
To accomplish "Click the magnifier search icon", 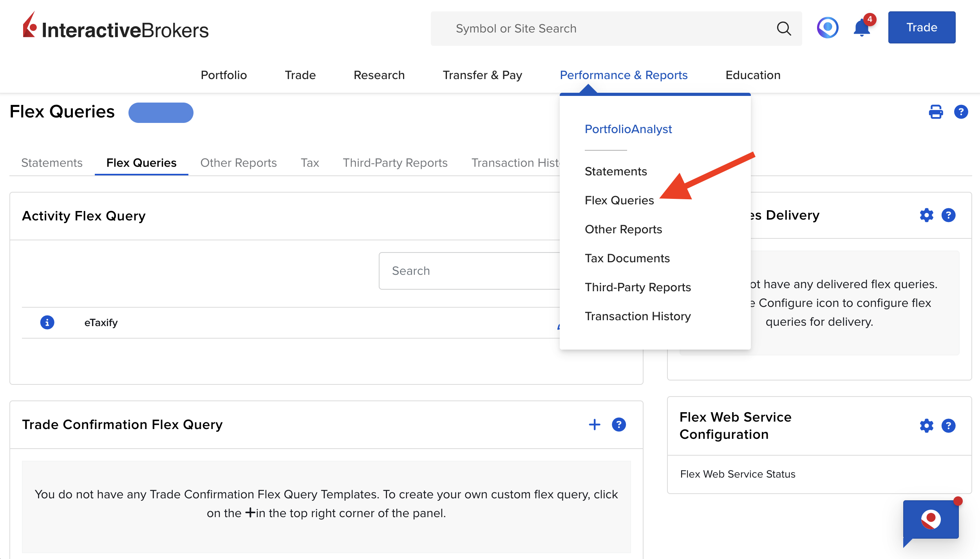I will pyautogui.click(x=784, y=29).
